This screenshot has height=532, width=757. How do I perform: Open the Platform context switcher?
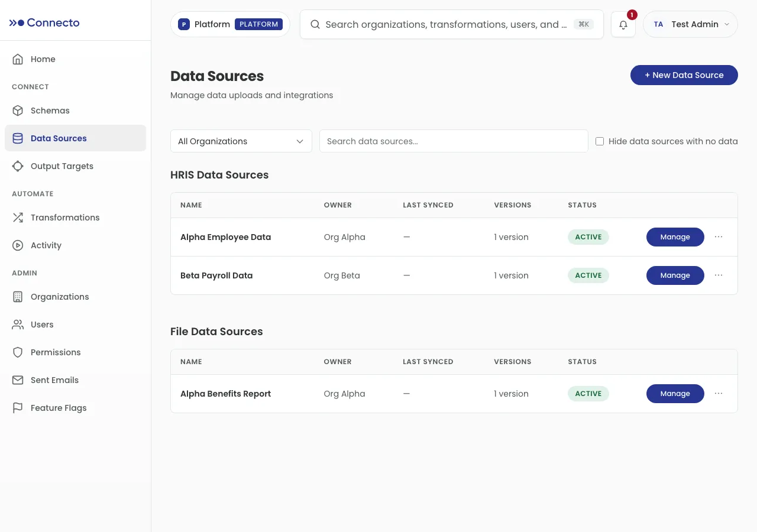[230, 24]
